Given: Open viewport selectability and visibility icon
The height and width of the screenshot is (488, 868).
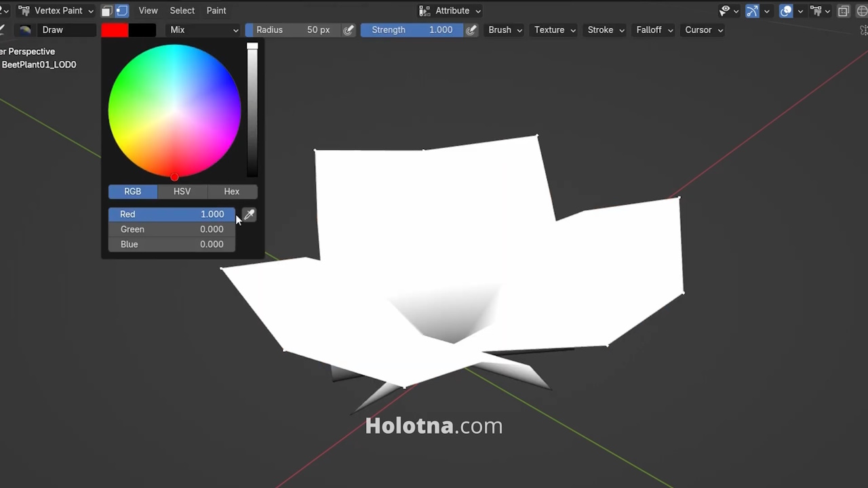Looking at the screenshot, I should pyautogui.click(x=725, y=11).
